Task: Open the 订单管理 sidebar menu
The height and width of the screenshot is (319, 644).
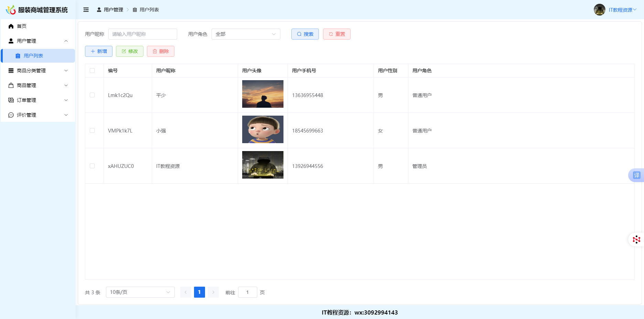Action: (x=38, y=100)
